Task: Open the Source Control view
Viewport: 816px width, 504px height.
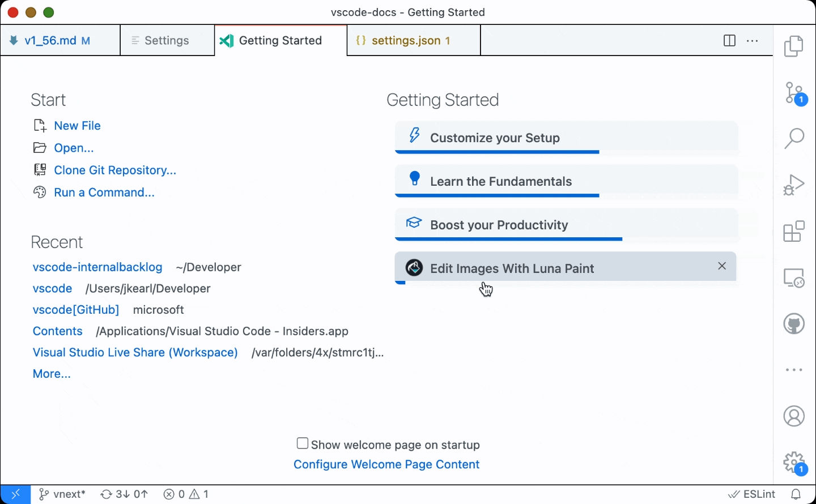Action: pos(794,93)
